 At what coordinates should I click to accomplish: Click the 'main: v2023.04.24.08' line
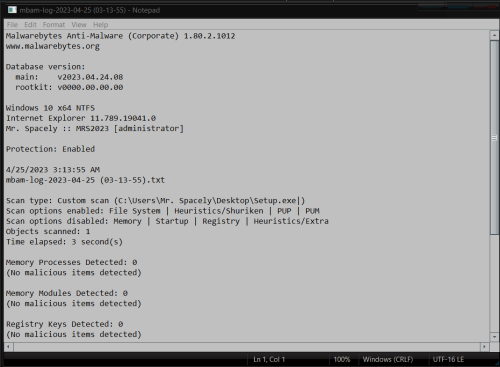[69, 77]
